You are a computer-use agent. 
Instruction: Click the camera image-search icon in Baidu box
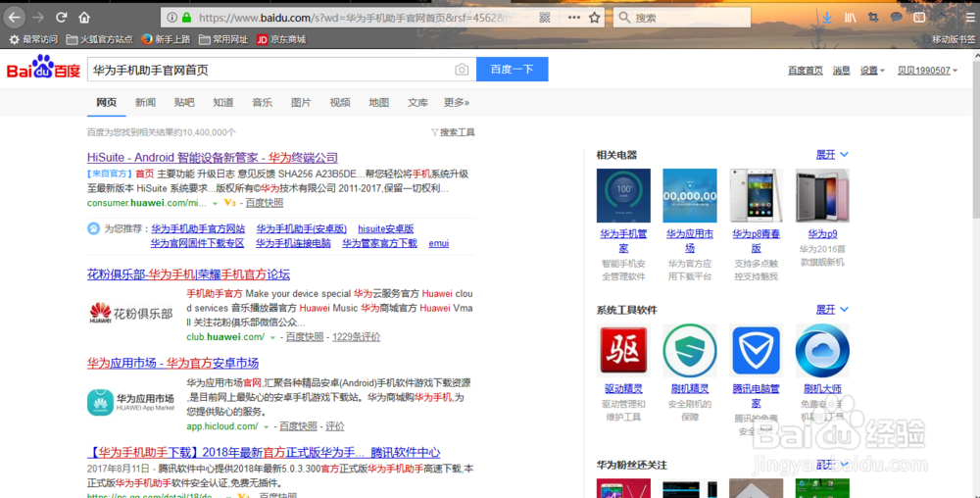(462, 70)
